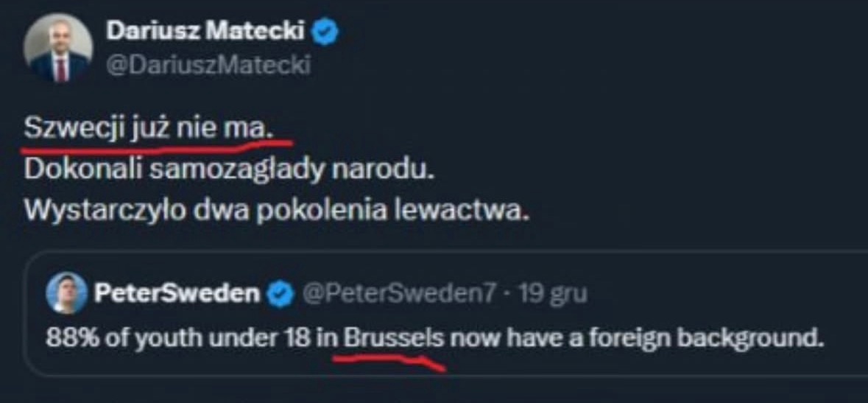Click the "19 gru" date of the quoted tweet

click(x=553, y=295)
